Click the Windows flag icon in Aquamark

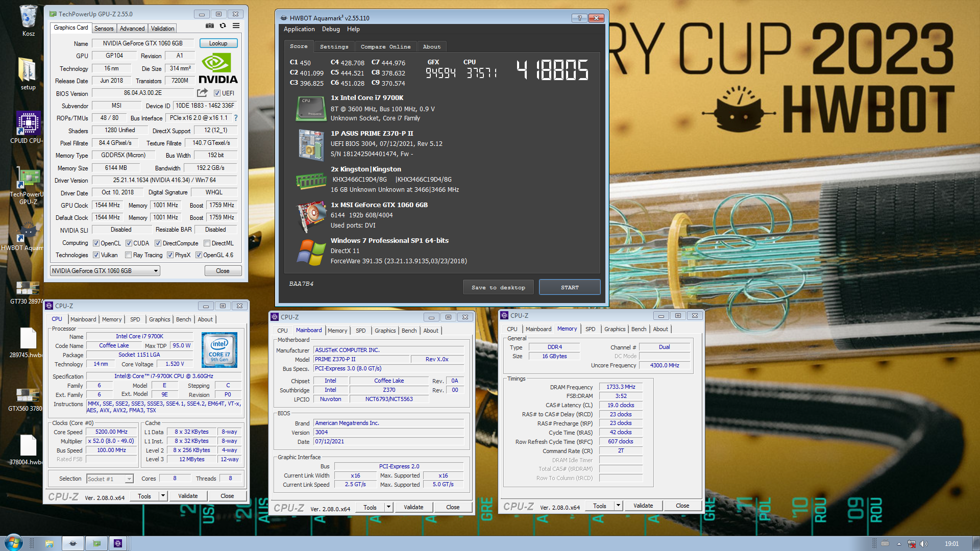(311, 252)
